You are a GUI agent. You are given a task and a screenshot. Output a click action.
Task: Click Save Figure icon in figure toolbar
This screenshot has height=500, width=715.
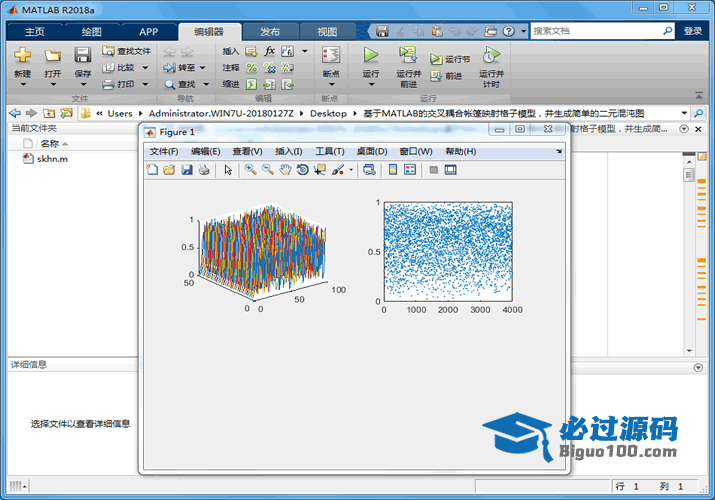(x=187, y=170)
